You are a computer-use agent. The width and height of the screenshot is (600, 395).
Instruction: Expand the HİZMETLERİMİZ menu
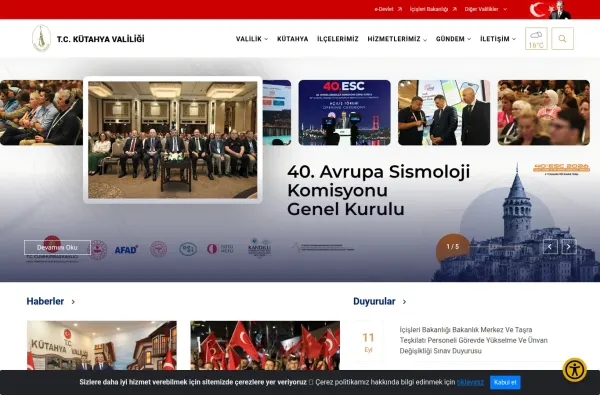[x=397, y=39]
